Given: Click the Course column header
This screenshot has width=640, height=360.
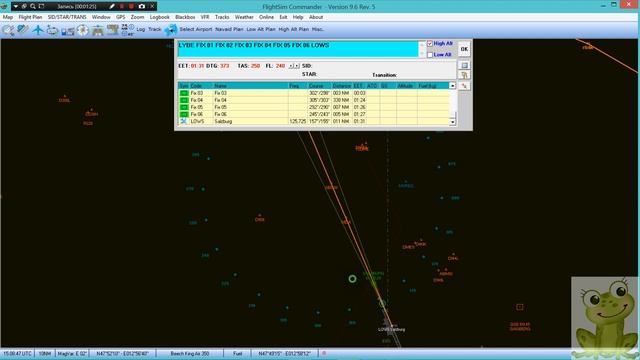Looking at the screenshot, I should 319,86.
